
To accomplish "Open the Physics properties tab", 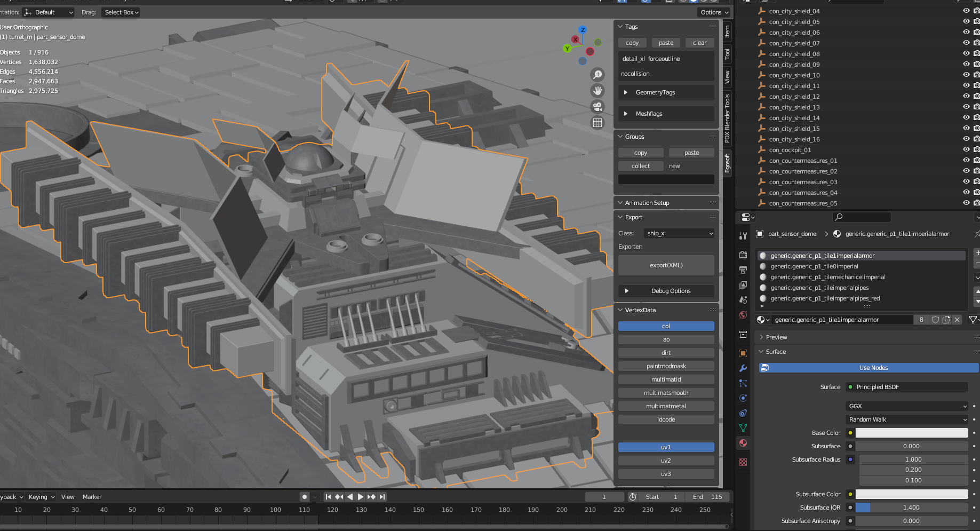I will click(x=743, y=398).
